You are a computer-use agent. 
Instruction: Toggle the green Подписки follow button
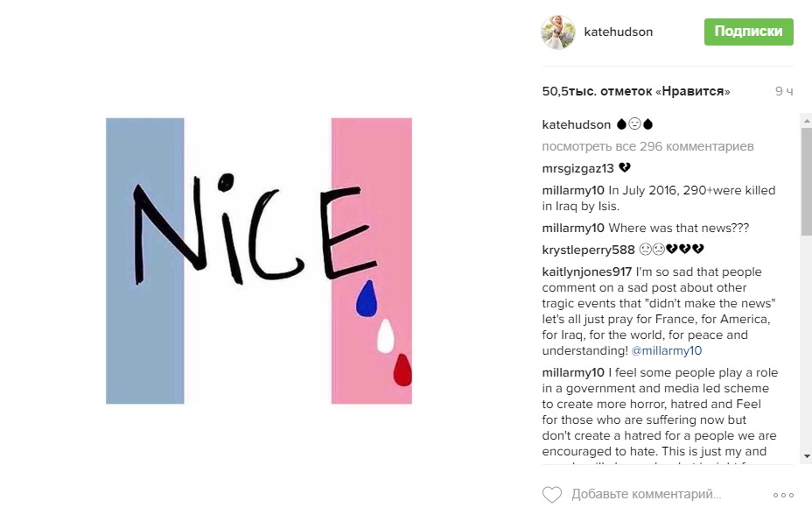[x=748, y=32]
